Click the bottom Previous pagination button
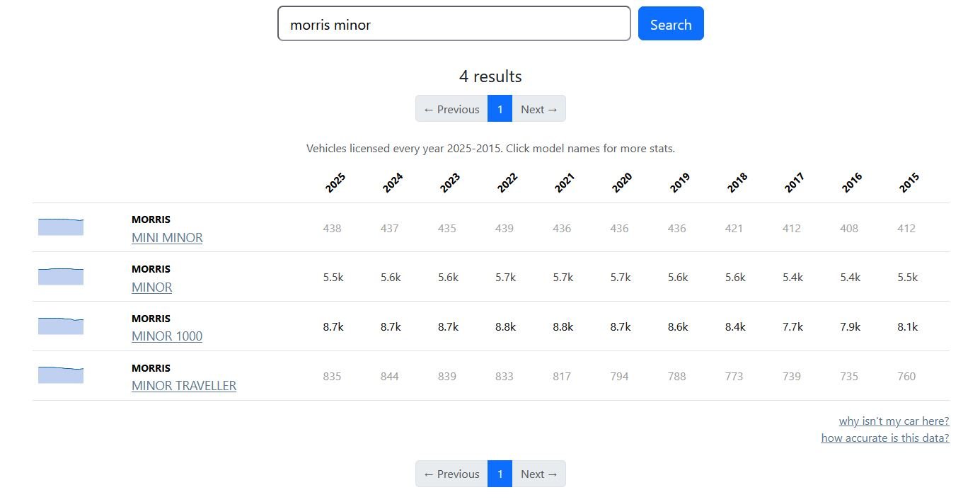Image resolution: width=980 pixels, height=502 pixels. tap(451, 474)
